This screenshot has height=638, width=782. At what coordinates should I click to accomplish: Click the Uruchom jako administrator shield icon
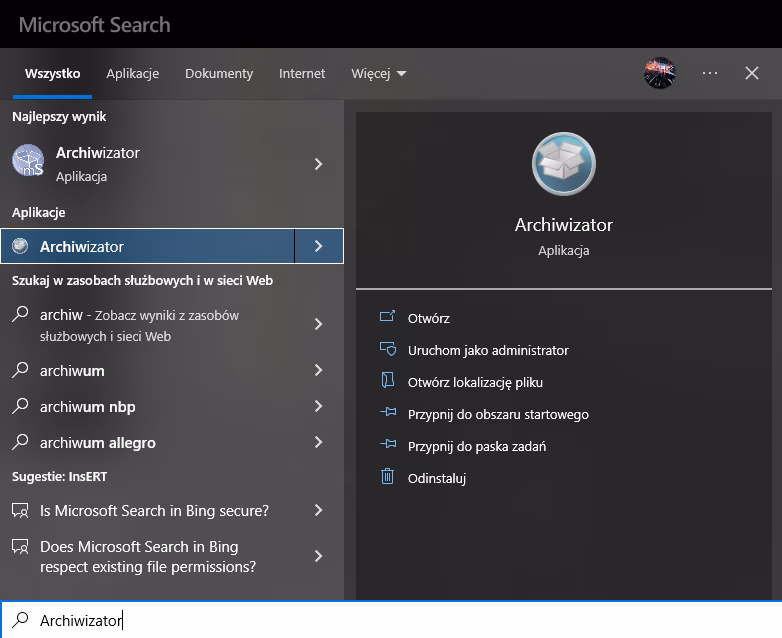click(x=388, y=349)
